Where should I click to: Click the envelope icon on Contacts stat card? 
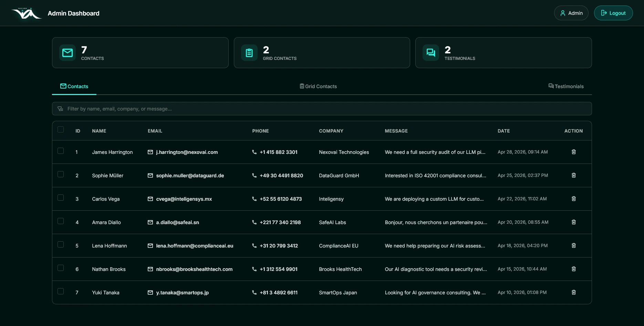(x=67, y=53)
